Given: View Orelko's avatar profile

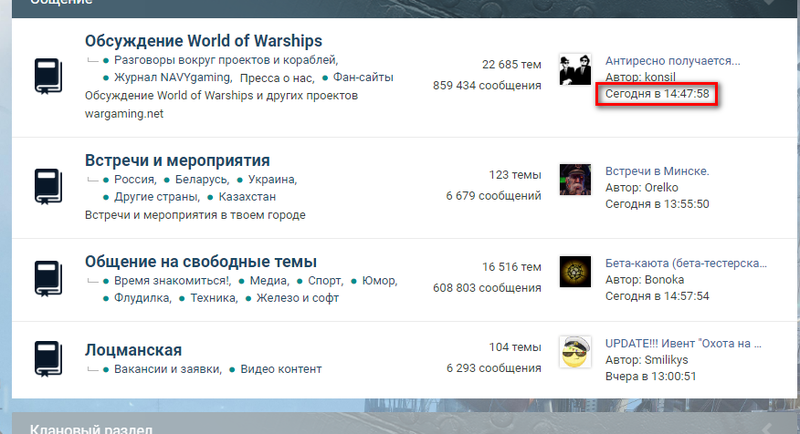Looking at the screenshot, I should pyautogui.click(x=575, y=180).
